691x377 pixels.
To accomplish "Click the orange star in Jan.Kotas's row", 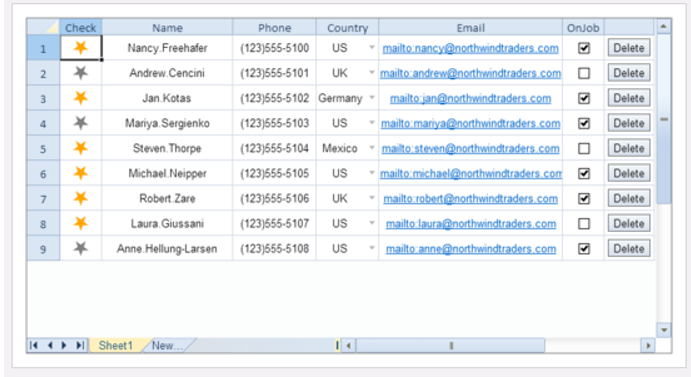I will pos(81,98).
